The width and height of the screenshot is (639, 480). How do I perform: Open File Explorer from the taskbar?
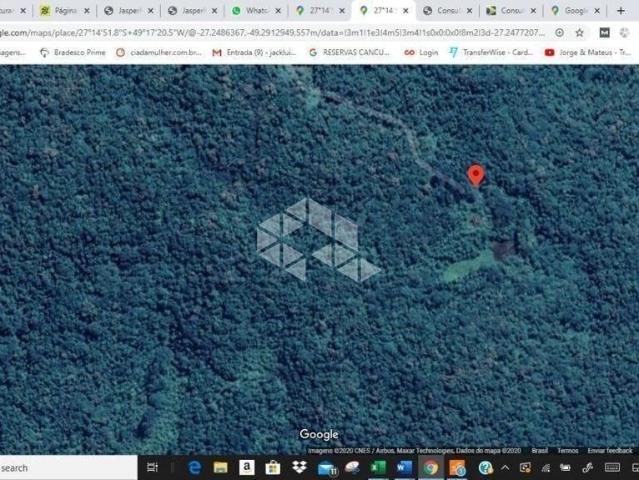220,468
